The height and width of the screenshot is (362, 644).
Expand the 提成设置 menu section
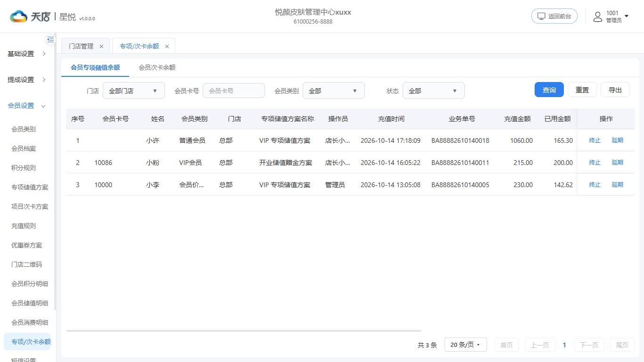click(x=27, y=80)
